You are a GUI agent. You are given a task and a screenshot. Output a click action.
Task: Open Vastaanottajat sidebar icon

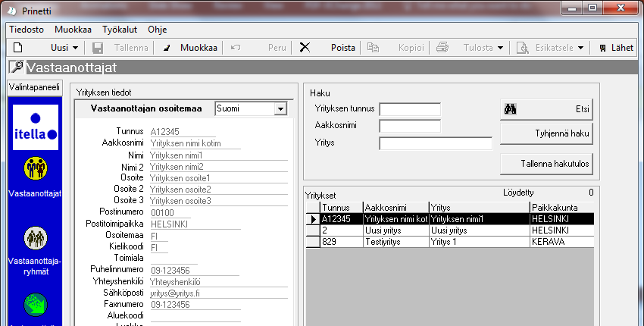pos(36,168)
